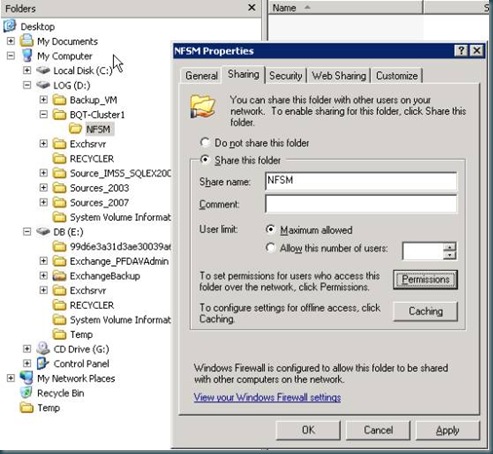Image resolution: width=493 pixels, height=454 pixels.
Task: Click the My Computer icon
Action: click(27, 56)
